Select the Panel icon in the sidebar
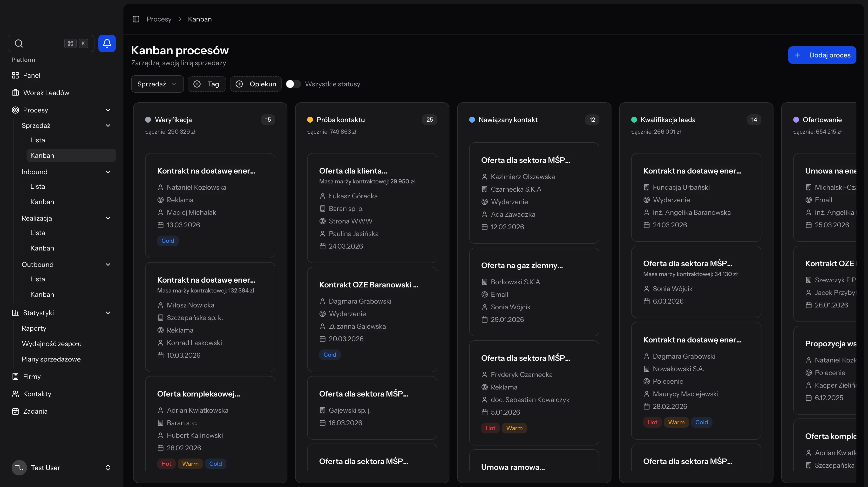The height and width of the screenshot is (487, 868). (15, 75)
